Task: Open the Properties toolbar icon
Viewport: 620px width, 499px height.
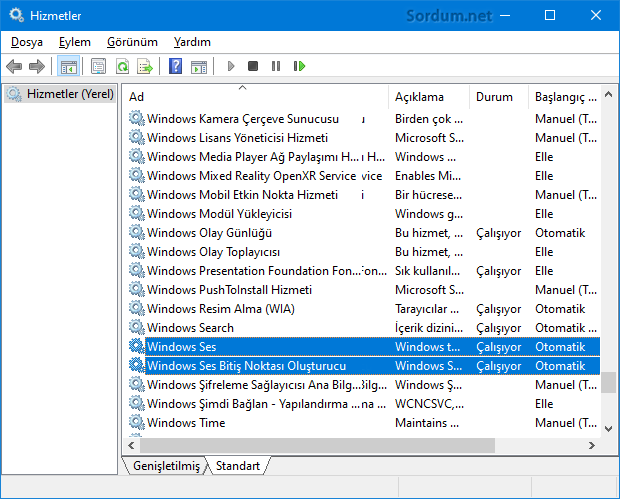Action: pos(98,66)
